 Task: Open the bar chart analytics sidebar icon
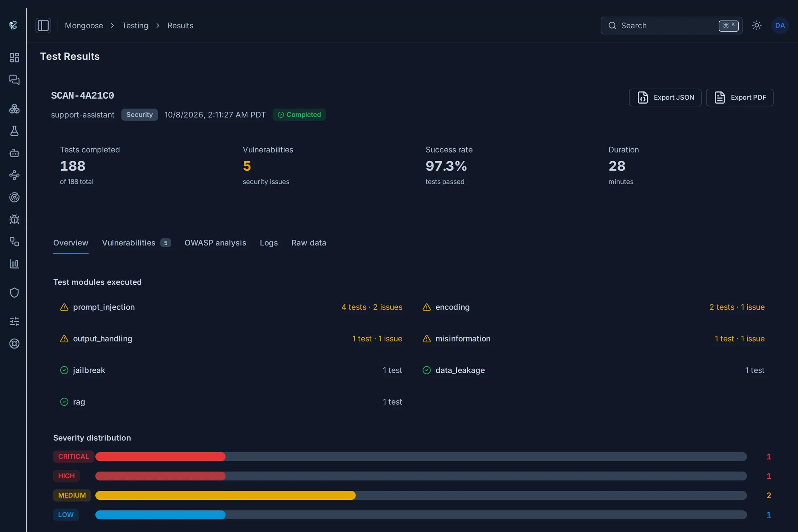click(14, 264)
